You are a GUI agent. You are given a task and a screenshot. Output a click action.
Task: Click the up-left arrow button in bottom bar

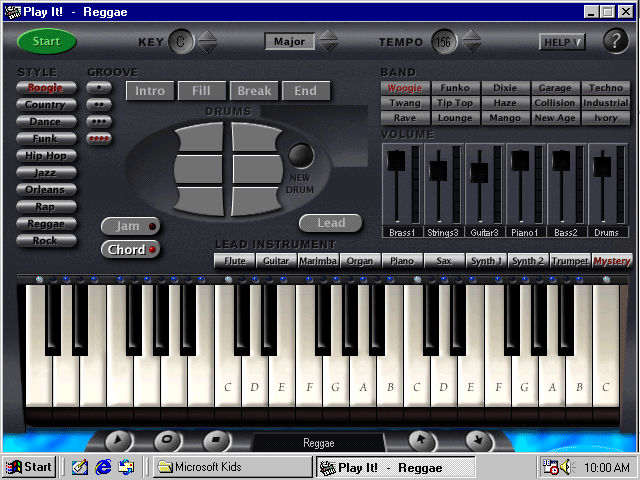(x=423, y=440)
